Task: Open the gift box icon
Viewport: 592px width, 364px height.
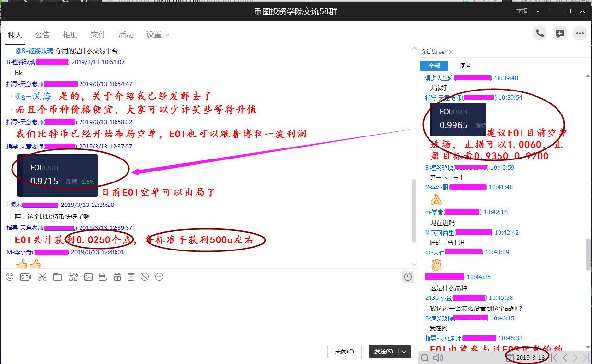Action: pos(117,277)
